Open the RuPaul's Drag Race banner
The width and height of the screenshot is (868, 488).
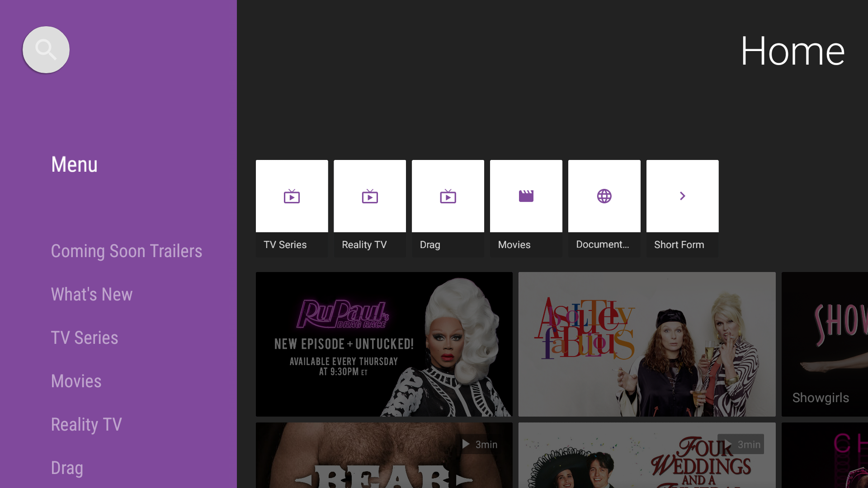coord(384,344)
